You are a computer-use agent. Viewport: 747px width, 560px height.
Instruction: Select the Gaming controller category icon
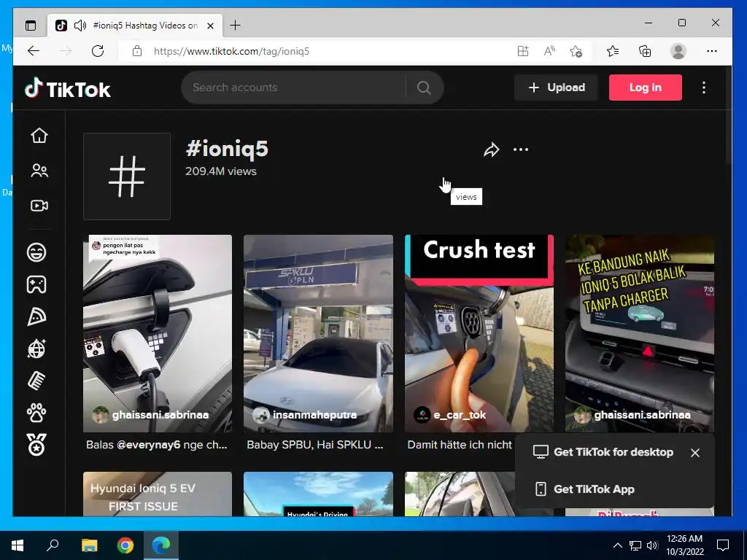tap(36, 284)
